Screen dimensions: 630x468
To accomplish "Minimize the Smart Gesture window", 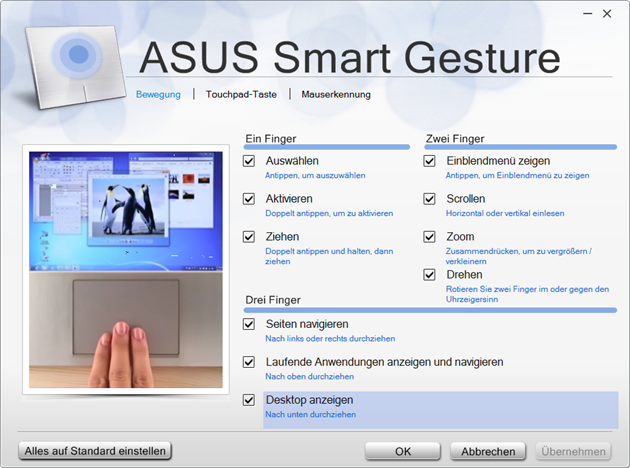I will 588,14.
